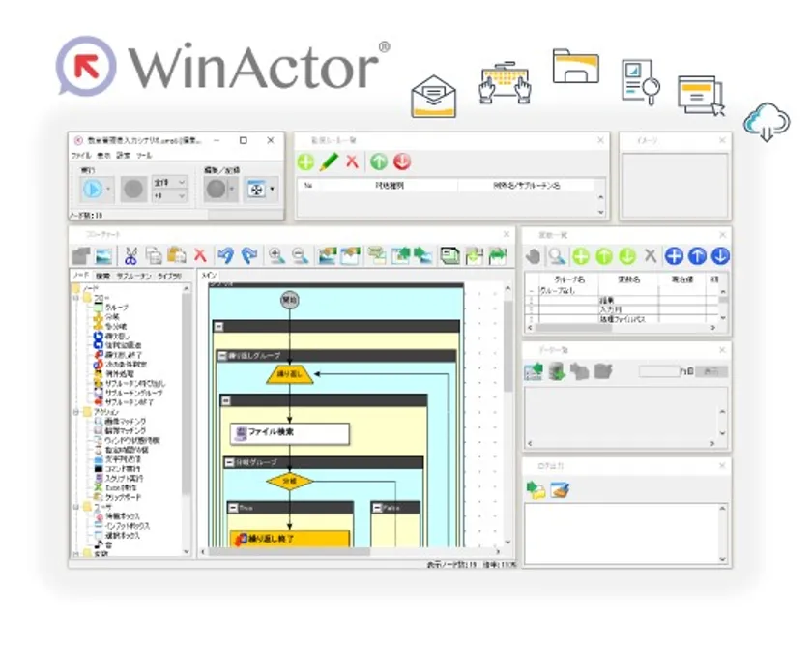Delete variable with the gray X icon
Viewport: 812px width, 646px height.
click(651, 255)
